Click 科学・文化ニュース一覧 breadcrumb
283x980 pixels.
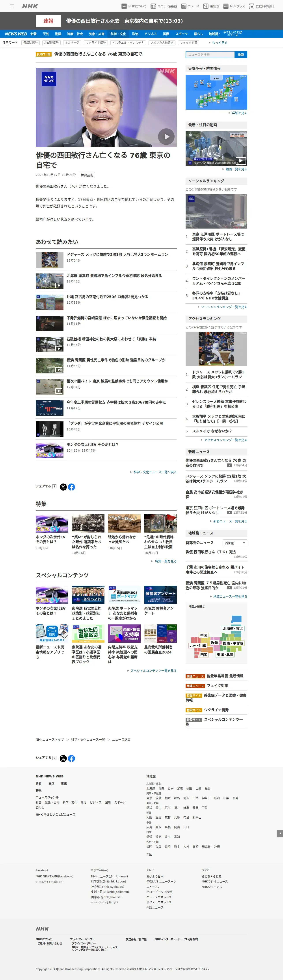(88, 740)
